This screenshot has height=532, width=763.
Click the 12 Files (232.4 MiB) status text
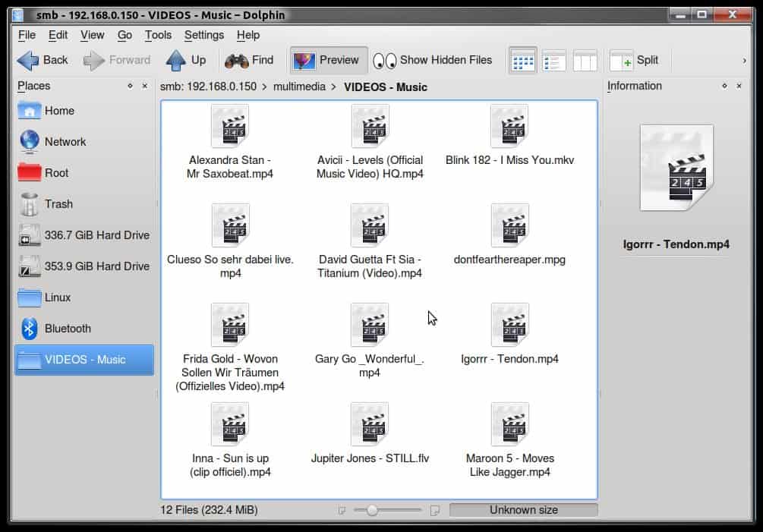pyautogui.click(x=209, y=510)
